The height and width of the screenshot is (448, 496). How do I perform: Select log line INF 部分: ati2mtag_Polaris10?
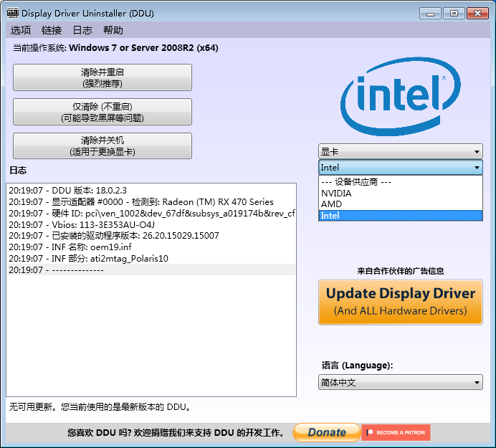(151, 259)
